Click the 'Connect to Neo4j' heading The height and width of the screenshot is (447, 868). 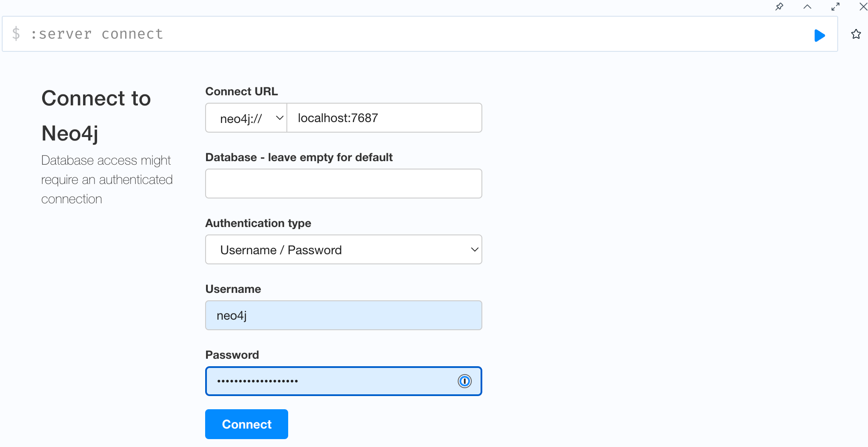click(96, 115)
